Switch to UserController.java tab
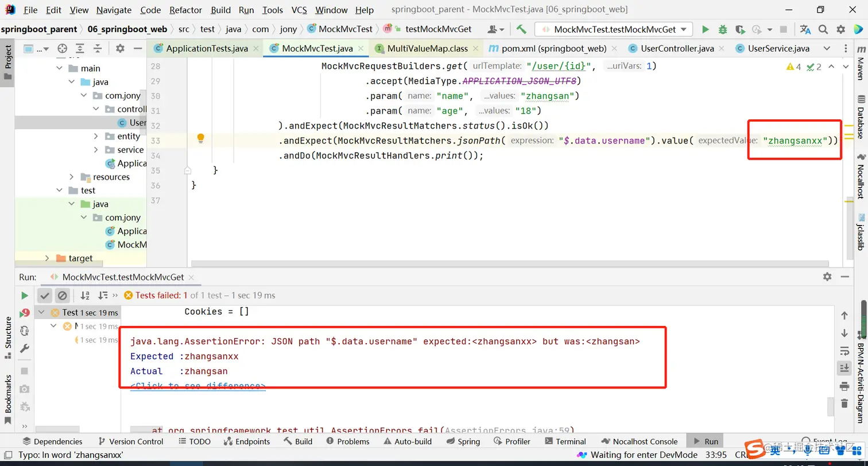The height and width of the screenshot is (466, 868). click(x=677, y=49)
